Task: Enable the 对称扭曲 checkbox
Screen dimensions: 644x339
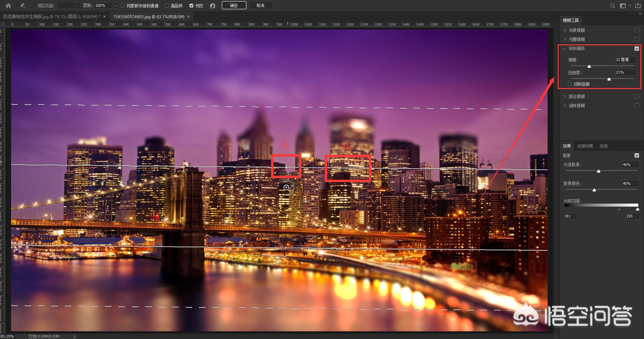Action: (x=569, y=84)
